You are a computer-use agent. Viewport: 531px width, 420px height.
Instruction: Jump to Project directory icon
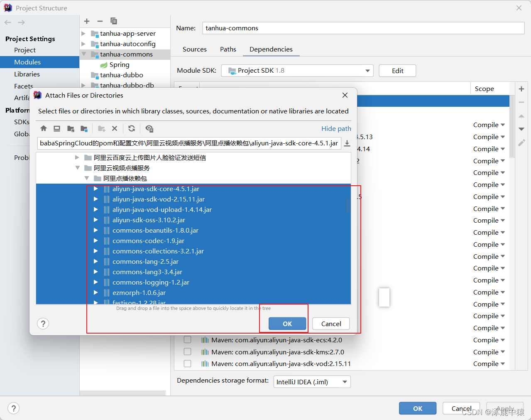[x=71, y=128]
